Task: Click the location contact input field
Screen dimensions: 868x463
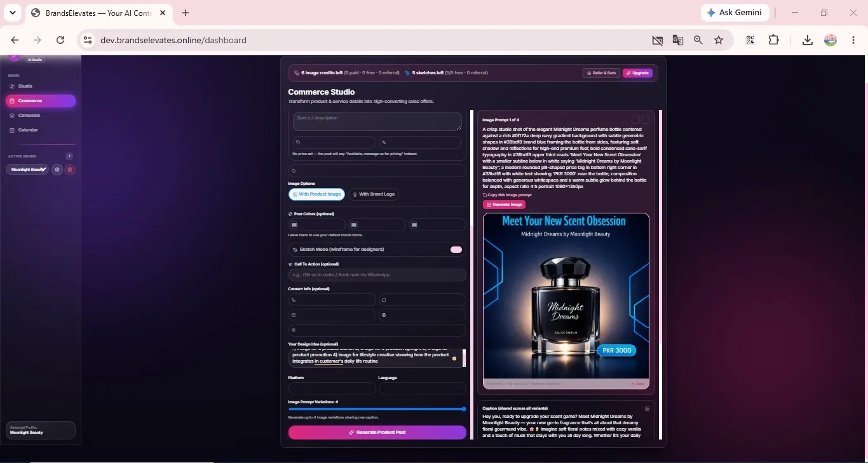Action: pos(377,330)
